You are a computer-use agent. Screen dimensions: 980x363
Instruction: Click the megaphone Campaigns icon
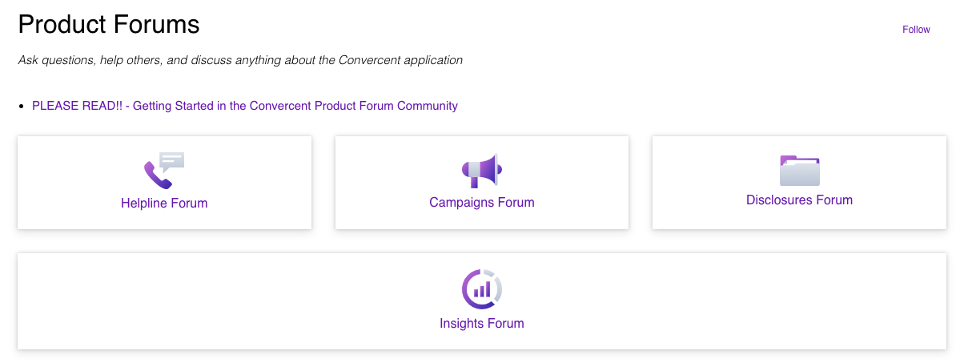[x=481, y=171]
